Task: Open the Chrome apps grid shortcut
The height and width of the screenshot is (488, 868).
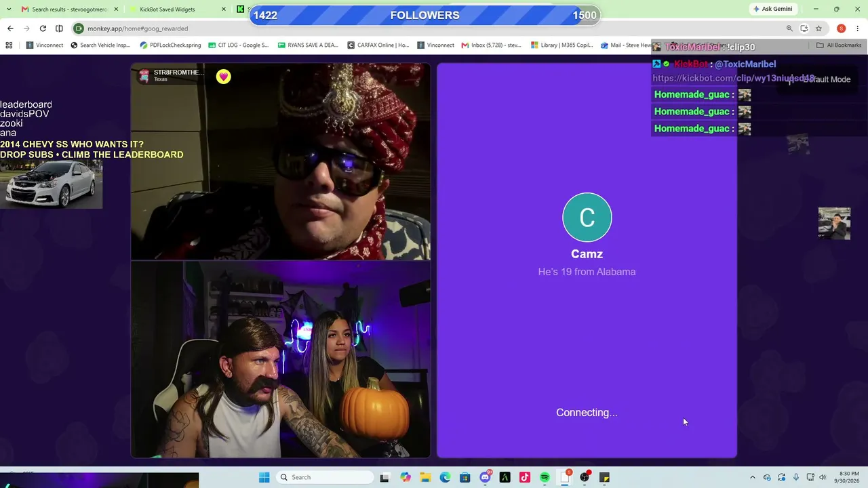Action: pos(9,45)
